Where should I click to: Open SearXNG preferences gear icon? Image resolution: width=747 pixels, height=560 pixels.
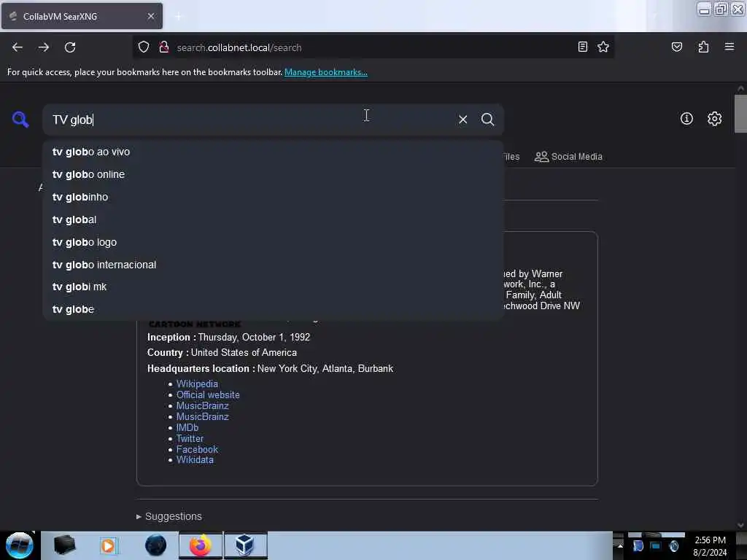coord(714,119)
